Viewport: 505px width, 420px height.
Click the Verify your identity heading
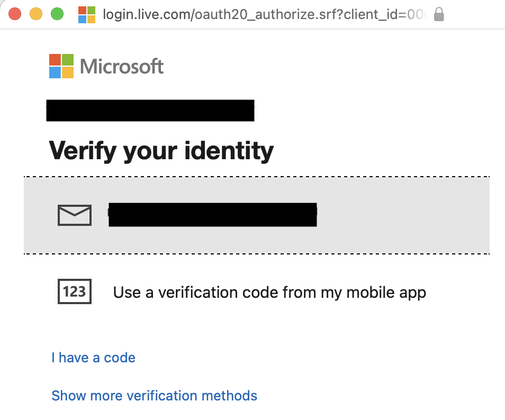161,151
